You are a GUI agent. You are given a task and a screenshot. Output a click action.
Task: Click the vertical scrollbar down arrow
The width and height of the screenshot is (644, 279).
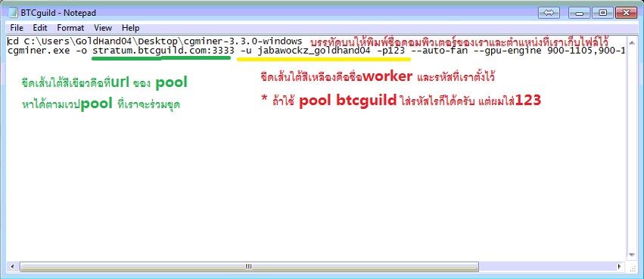(x=633, y=255)
